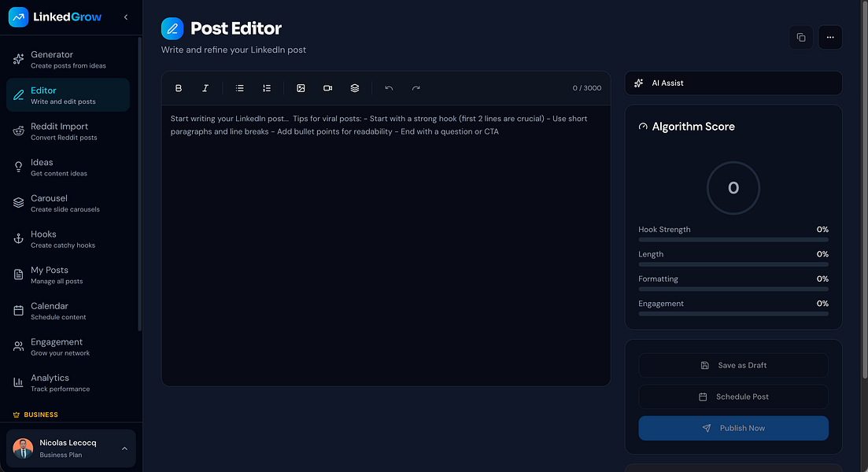This screenshot has width=868, height=472.
Task: Select the Editor pencil icon in sidebar
Action: 18,95
